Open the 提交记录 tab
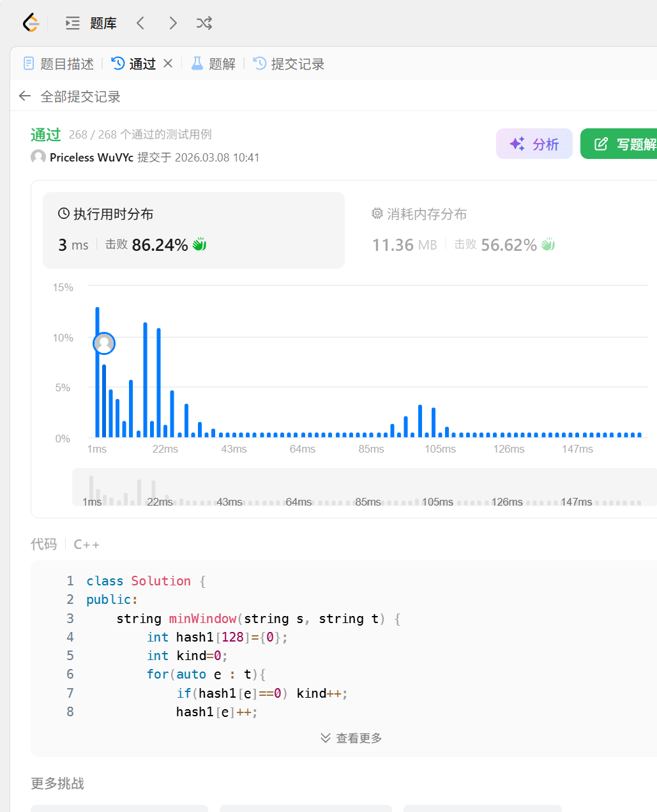Screen dimensions: 657x812 point(289,64)
